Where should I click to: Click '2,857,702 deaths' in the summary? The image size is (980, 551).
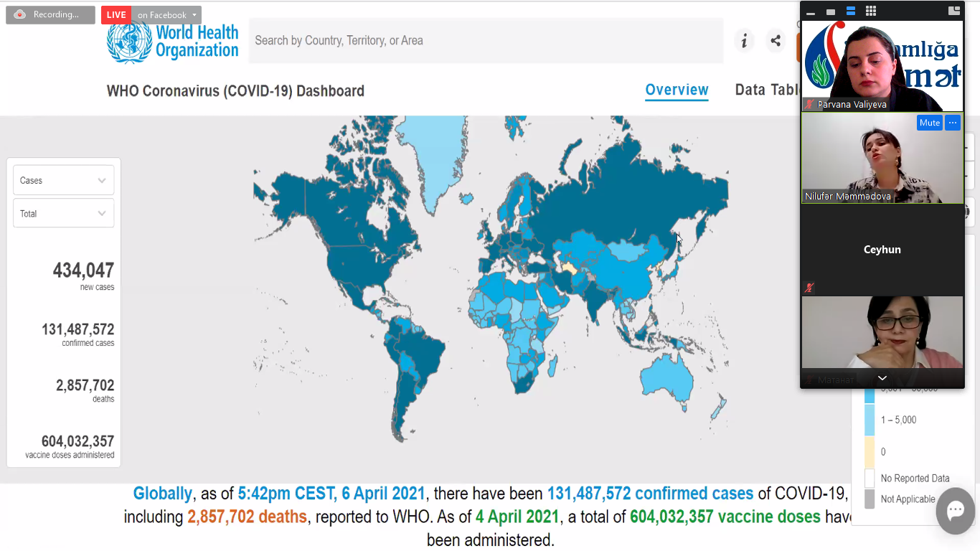tap(248, 517)
